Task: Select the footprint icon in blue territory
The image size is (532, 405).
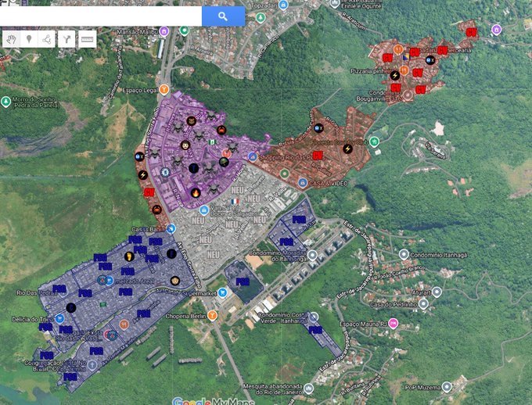Action: coord(129,256)
